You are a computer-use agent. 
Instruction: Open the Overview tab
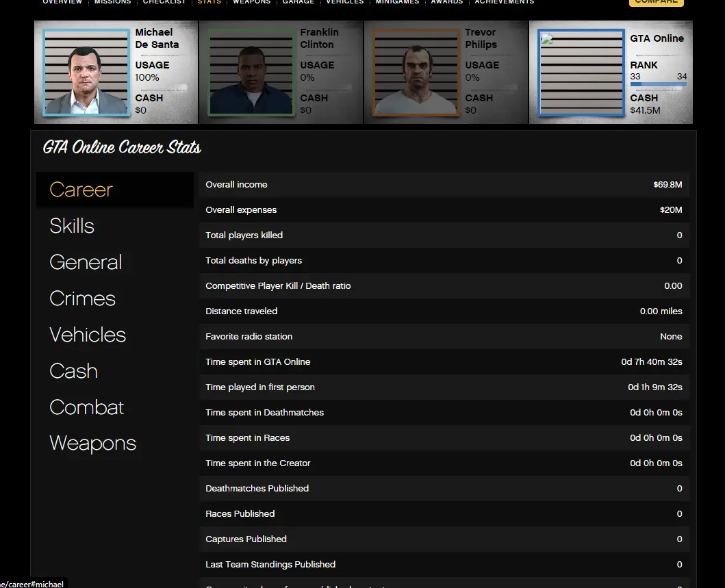62,2
